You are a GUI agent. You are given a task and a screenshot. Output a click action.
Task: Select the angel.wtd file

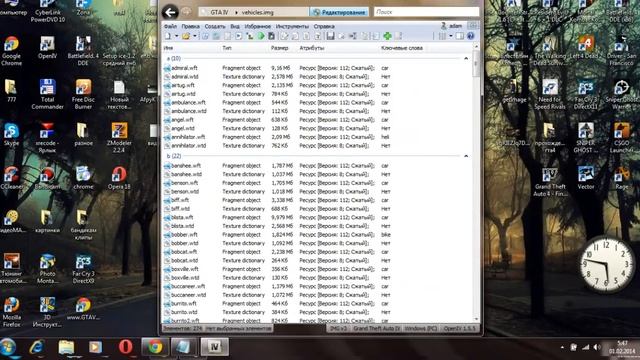point(182,129)
